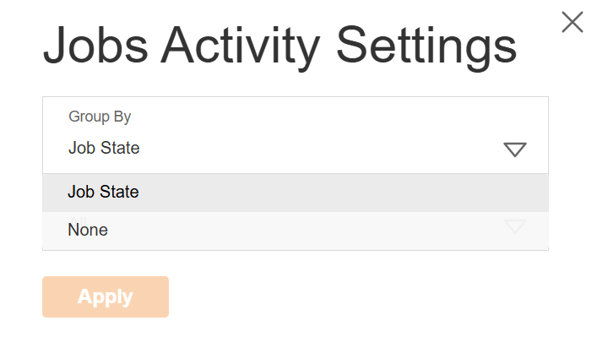Click the orange Apply control
Screen dimensions: 597x364
pos(106,296)
